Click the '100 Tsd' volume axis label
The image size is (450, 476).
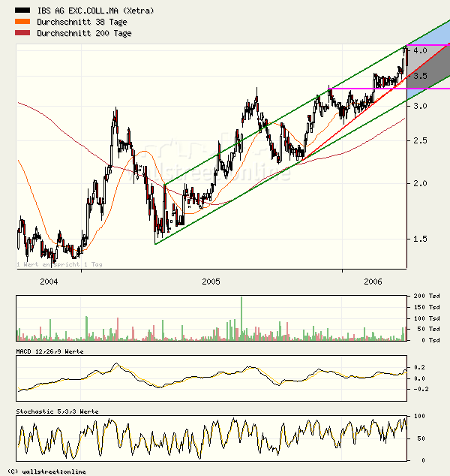[x=427, y=318]
